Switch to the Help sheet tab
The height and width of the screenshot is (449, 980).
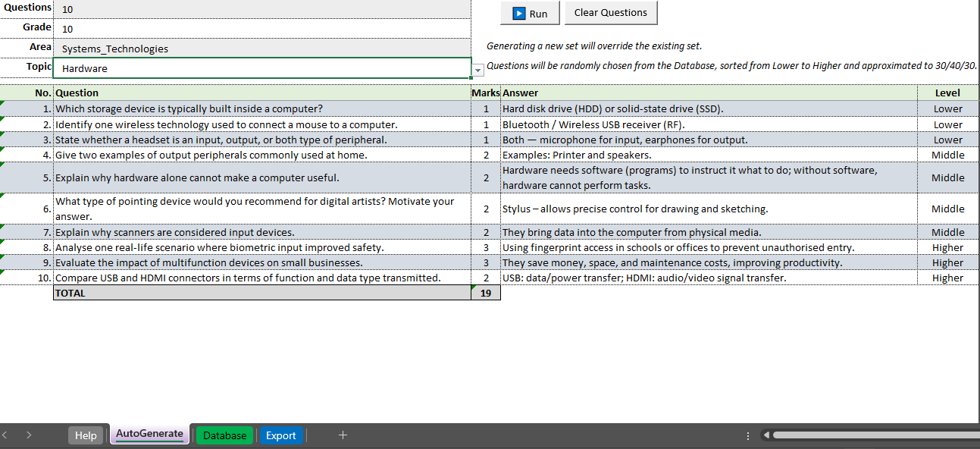point(86,435)
